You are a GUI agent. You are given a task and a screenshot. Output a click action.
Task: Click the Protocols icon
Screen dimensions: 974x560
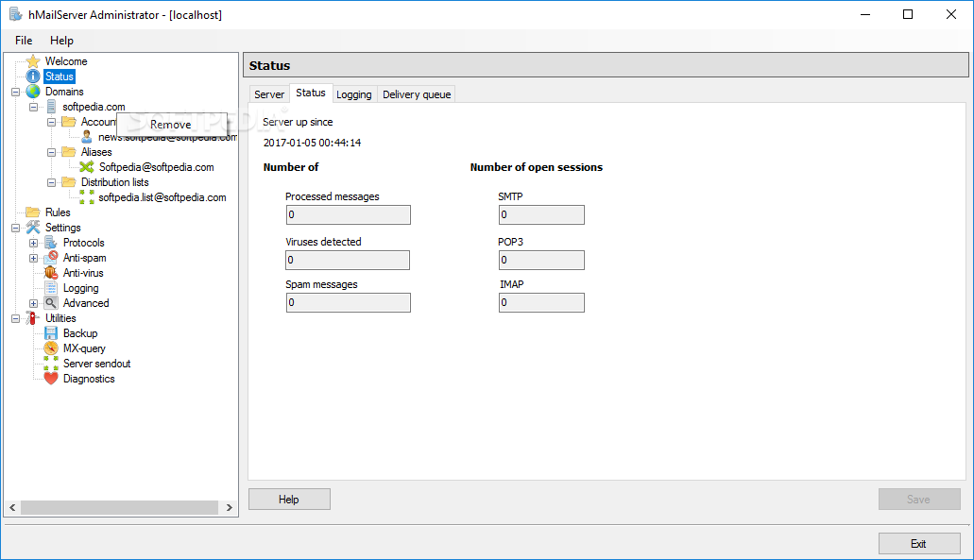pyautogui.click(x=51, y=243)
